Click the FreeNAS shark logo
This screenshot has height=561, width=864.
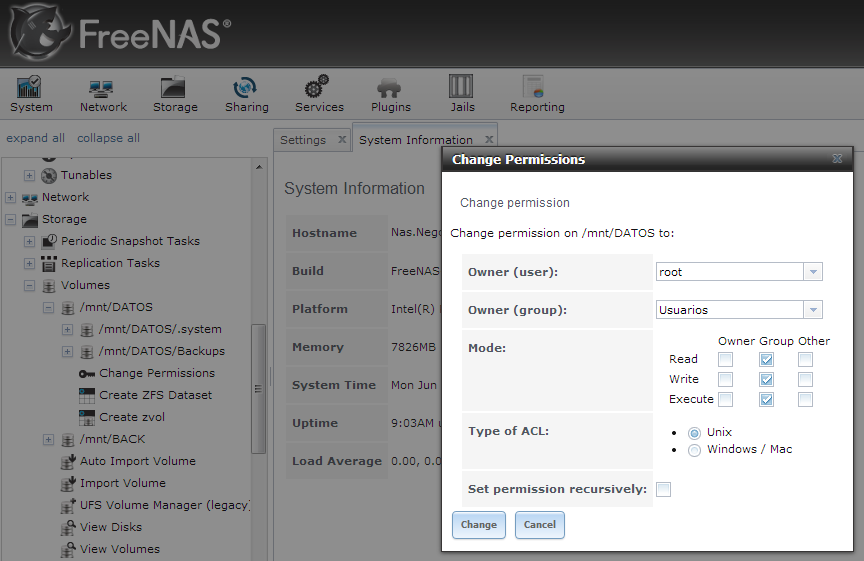tap(40, 33)
